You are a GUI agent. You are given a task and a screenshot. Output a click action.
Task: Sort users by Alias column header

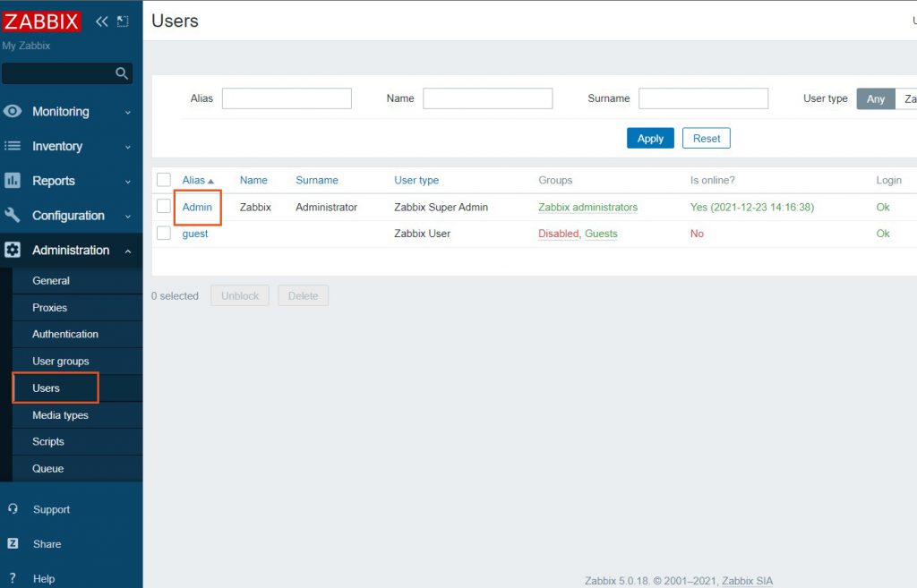pos(193,180)
